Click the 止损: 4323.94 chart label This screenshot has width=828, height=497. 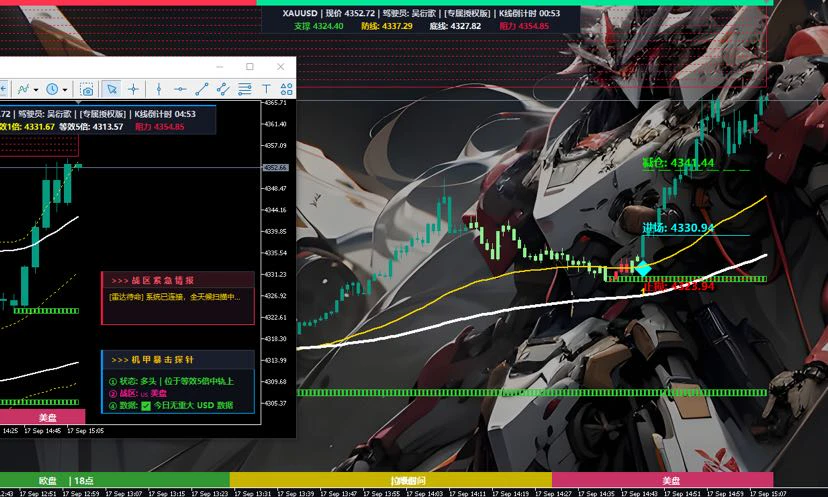click(x=678, y=286)
